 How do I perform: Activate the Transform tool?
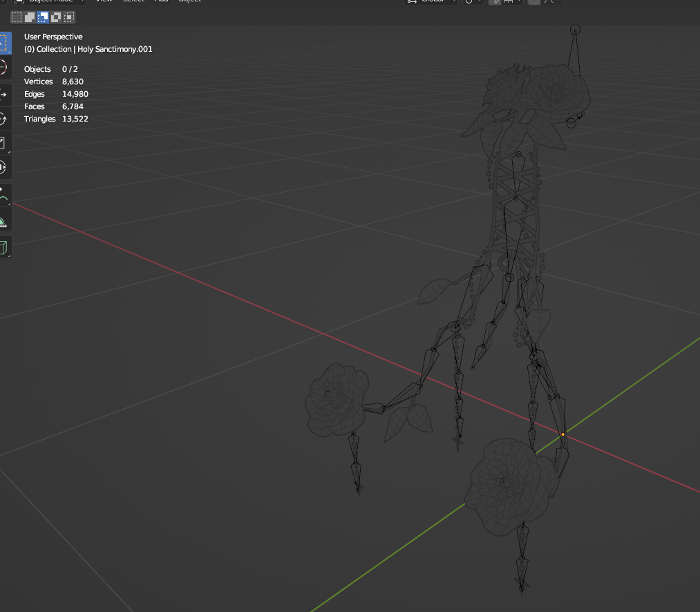coord(4,167)
